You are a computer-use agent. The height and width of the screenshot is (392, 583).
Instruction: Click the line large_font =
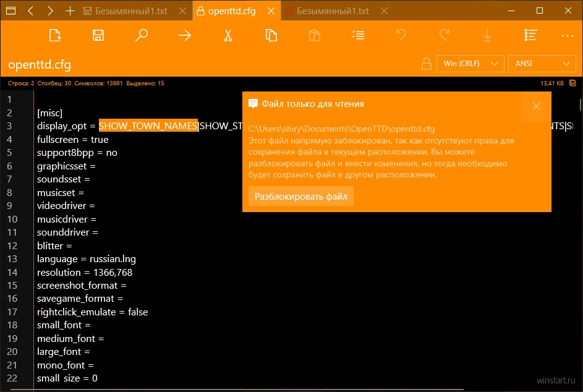63,352
